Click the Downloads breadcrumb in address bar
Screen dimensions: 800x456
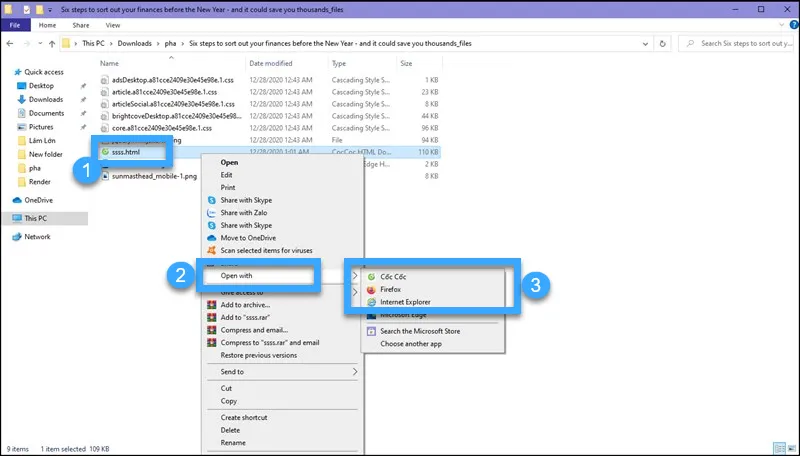pyautogui.click(x=134, y=43)
